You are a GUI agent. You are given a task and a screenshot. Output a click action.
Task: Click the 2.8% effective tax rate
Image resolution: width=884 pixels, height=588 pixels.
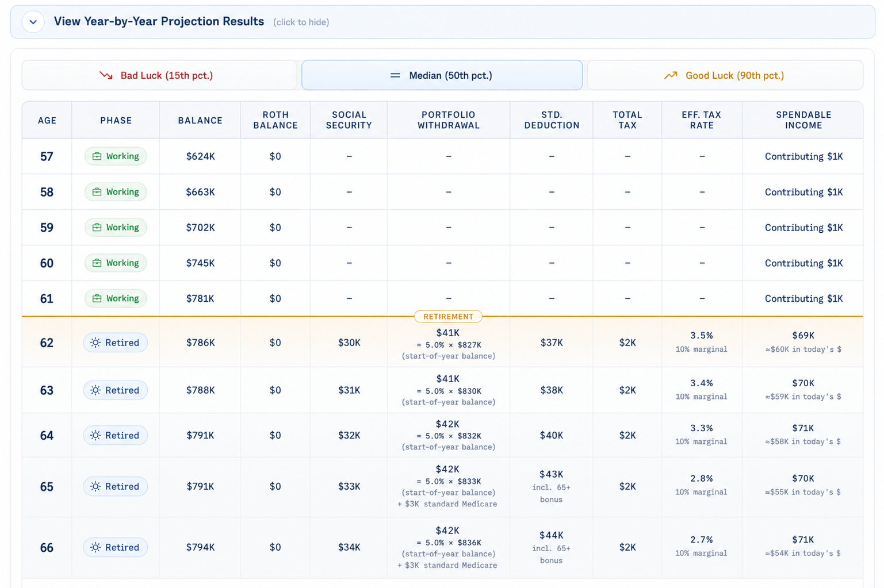[702, 478]
